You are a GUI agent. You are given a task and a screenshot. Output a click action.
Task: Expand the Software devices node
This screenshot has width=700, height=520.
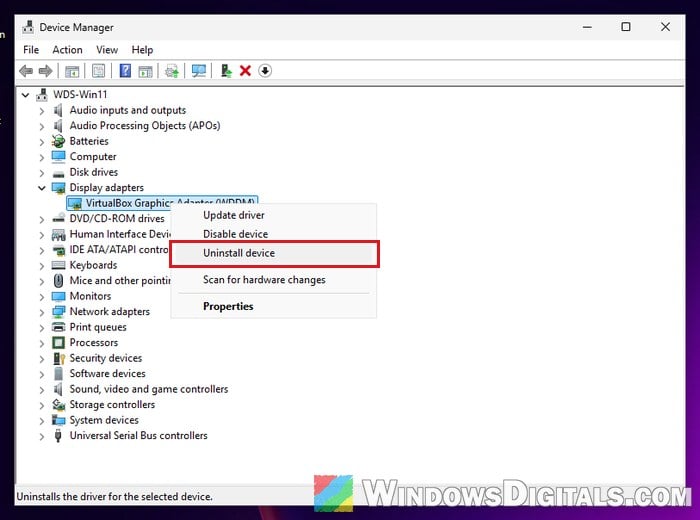[42, 374]
